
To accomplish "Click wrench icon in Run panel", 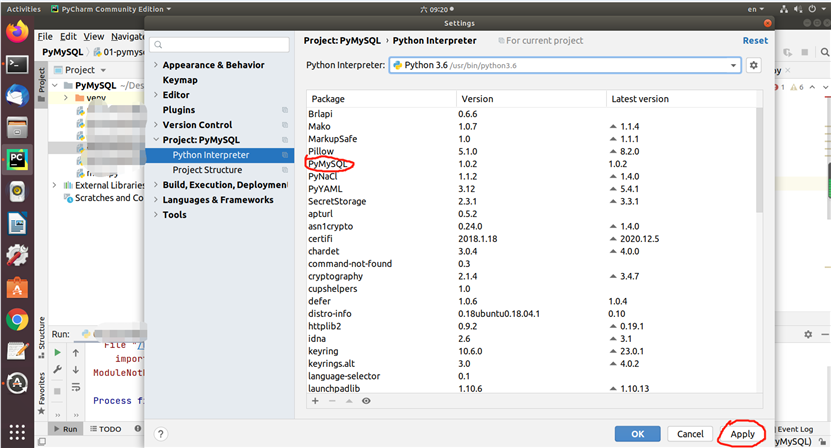I will pos(57,370).
